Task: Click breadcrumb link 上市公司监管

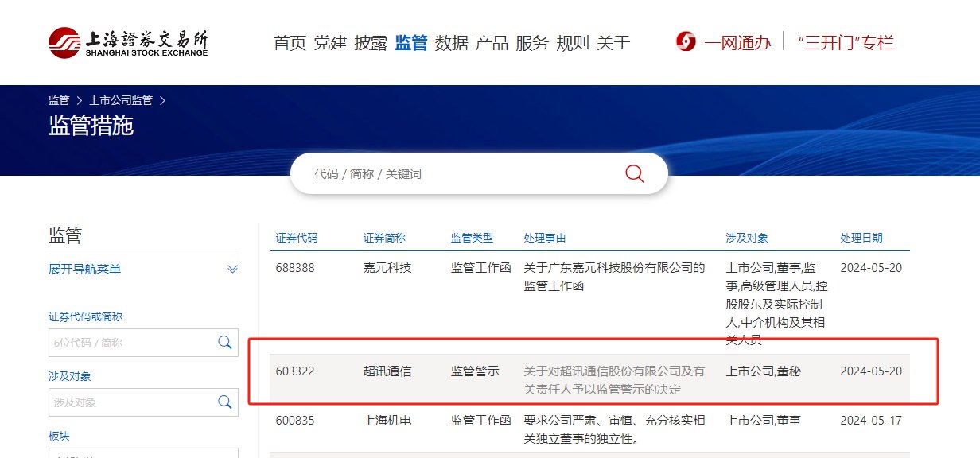Action: 121,100
